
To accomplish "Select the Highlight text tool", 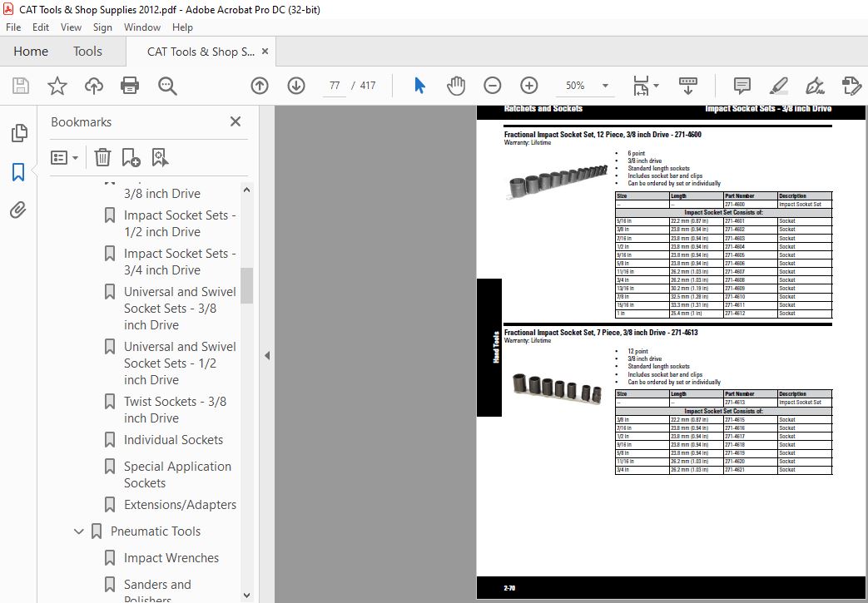I will click(x=778, y=86).
